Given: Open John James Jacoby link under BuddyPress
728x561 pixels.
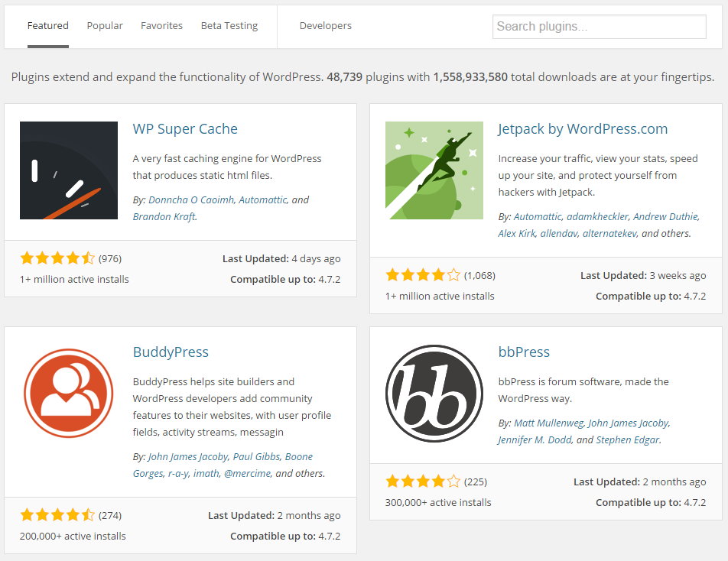Looking at the screenshot, I should 188,456.
